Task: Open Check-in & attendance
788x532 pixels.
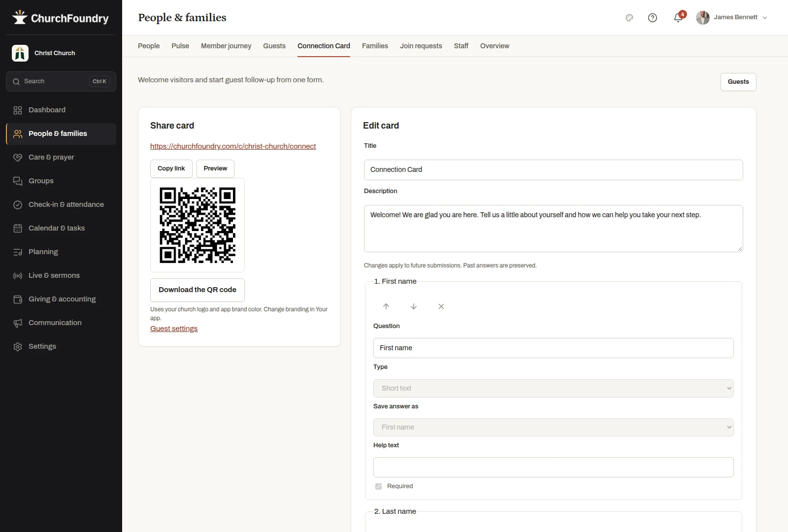Action: click(61, 204)
